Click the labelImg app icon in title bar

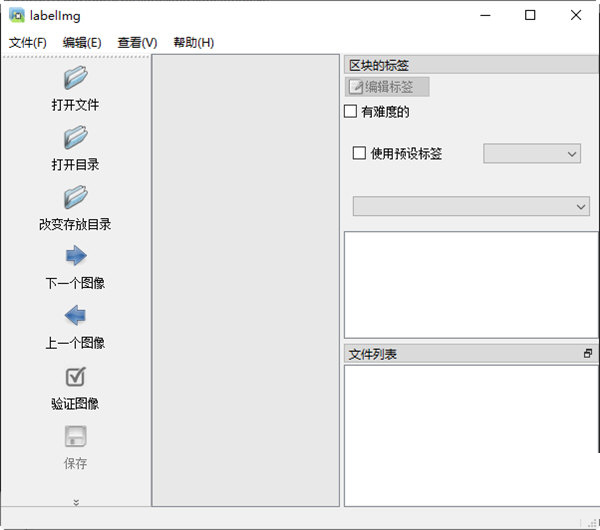pos(17,15)
